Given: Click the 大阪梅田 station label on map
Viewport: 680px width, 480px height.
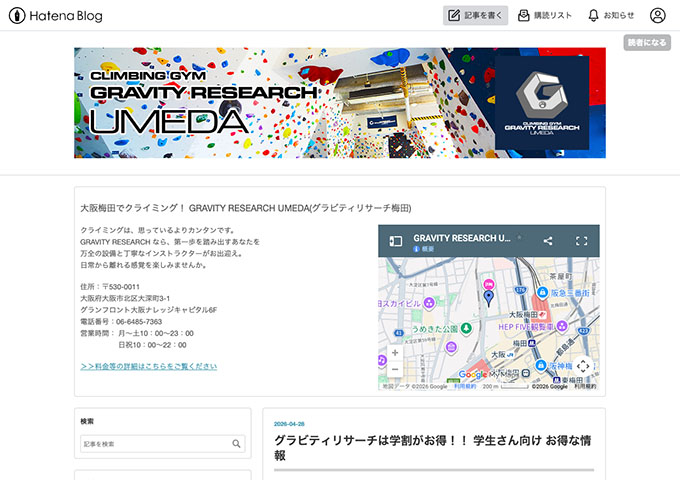Looking at the screenshot, I should click(x=523, y=314).
